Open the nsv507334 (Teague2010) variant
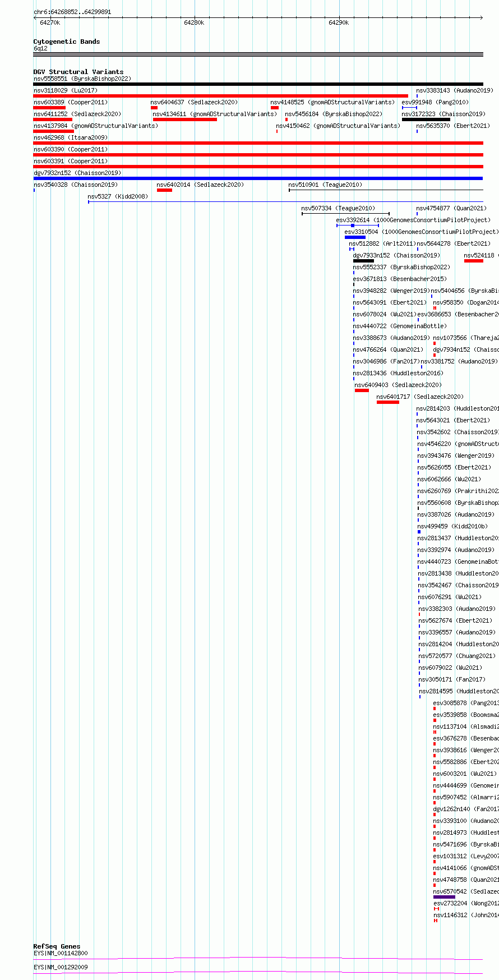499x980 pixels. pos(339,209)
